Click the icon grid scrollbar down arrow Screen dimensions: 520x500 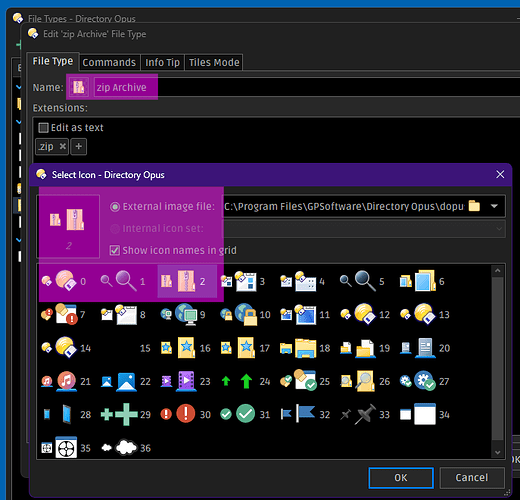click(497, 452)
